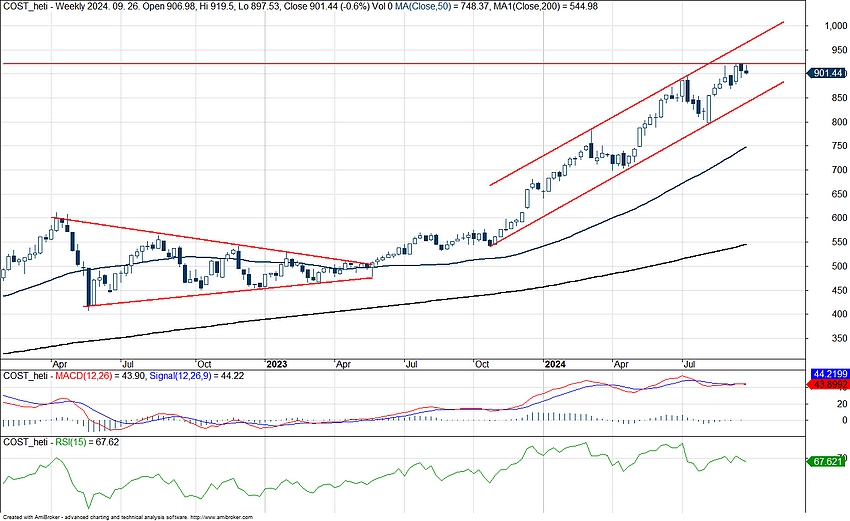Click the COST_heti ticker in main chart header
Image resolution: width=850 pixels, height=521 pixels.
pos(22,5)
